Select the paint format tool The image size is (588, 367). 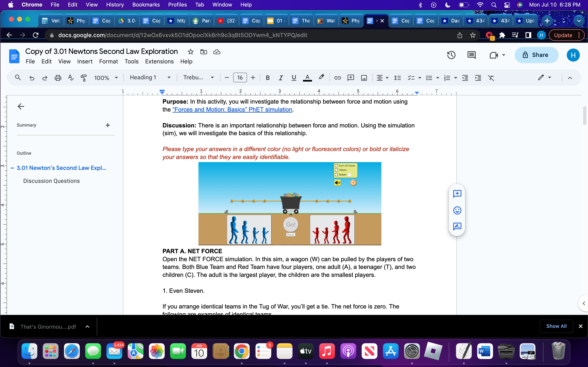[84, 78]
